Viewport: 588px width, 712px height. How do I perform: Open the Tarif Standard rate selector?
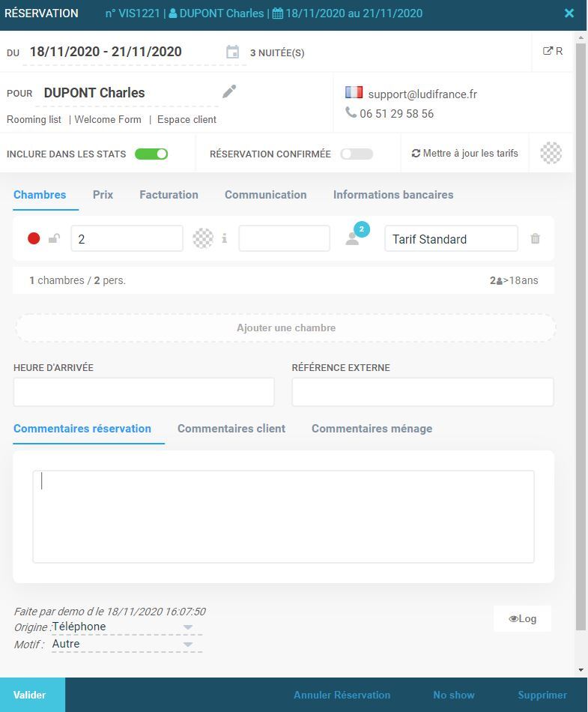coord(451,238)
